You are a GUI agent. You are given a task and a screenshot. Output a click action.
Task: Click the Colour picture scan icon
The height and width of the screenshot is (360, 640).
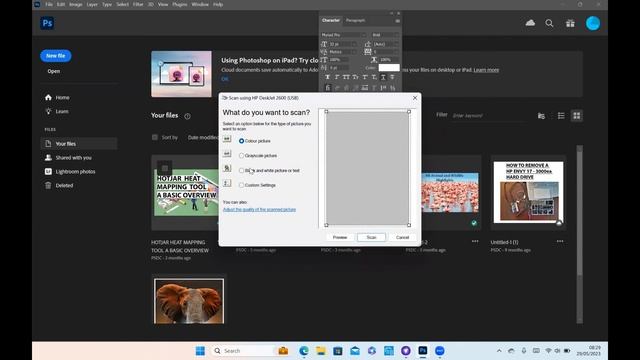[227, 139]
